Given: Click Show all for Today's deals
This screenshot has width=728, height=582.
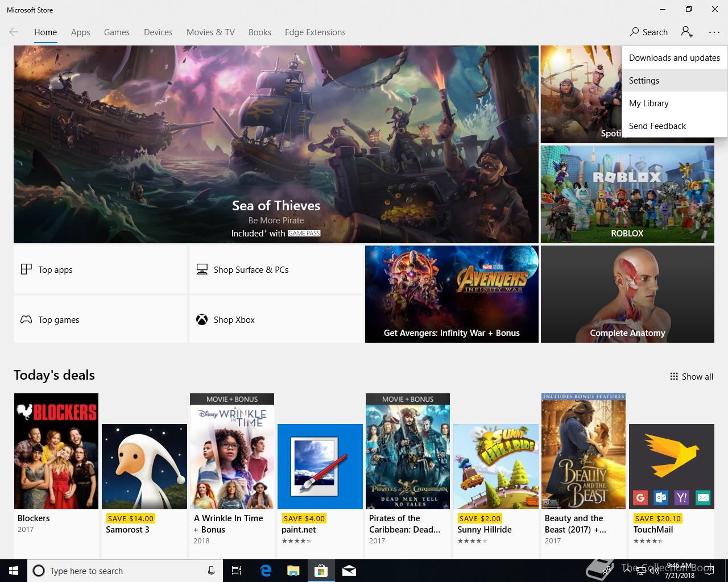Looking at the screenshot, I should 692,376.
